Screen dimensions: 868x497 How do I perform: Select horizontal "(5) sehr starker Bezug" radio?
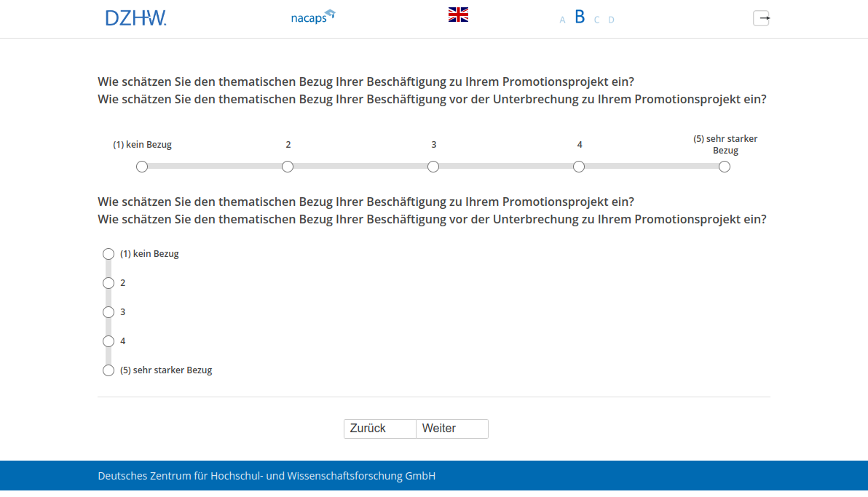(x=725, y=167)
